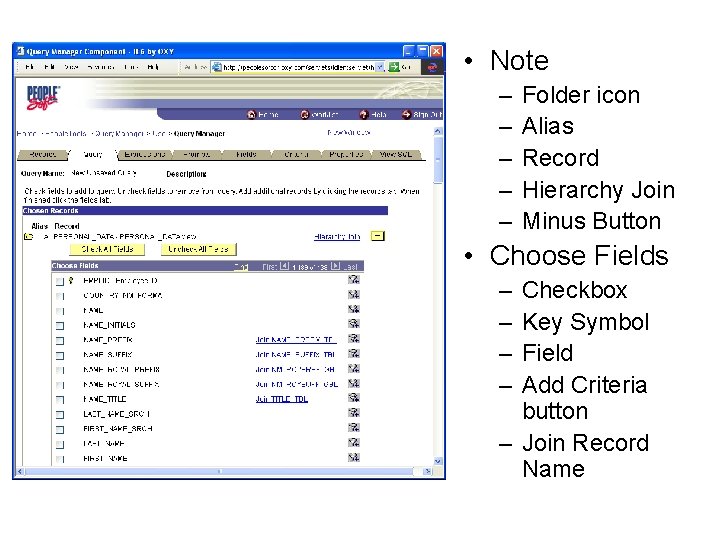Switch to the Expressions tab
The height and width of the screenshot is (540, 720).
tap(145, 155)
